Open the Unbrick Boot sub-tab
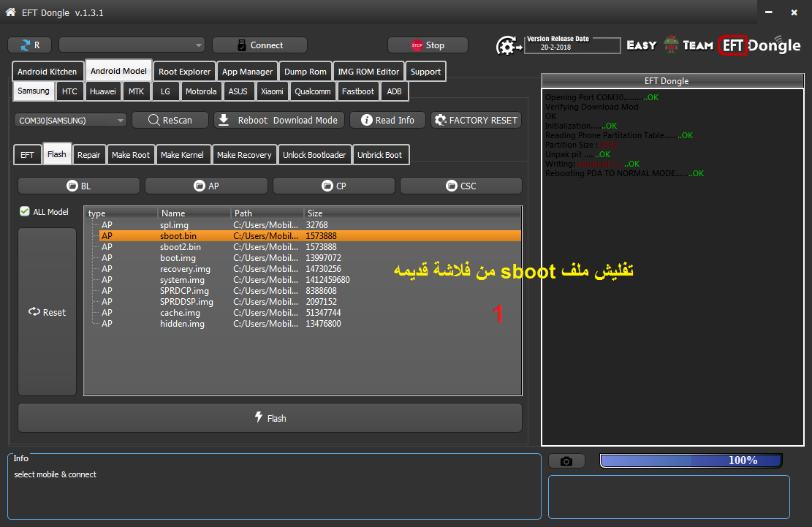 [x=379, y=155]
